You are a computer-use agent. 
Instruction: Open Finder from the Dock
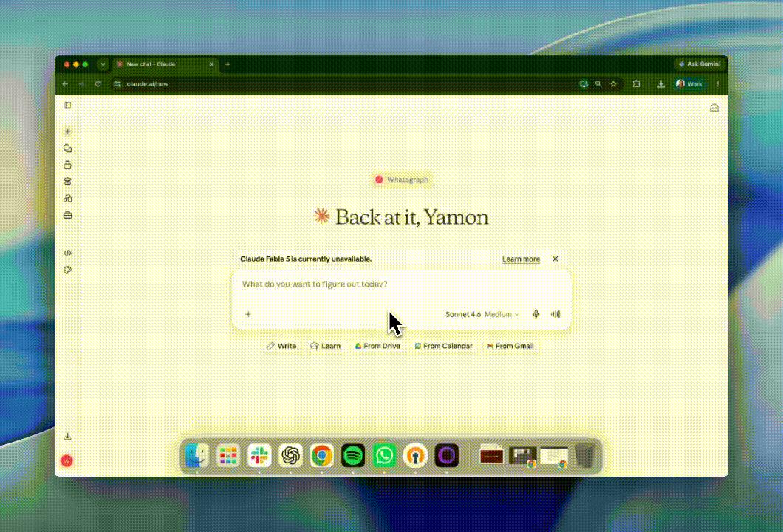pos(197,456)
